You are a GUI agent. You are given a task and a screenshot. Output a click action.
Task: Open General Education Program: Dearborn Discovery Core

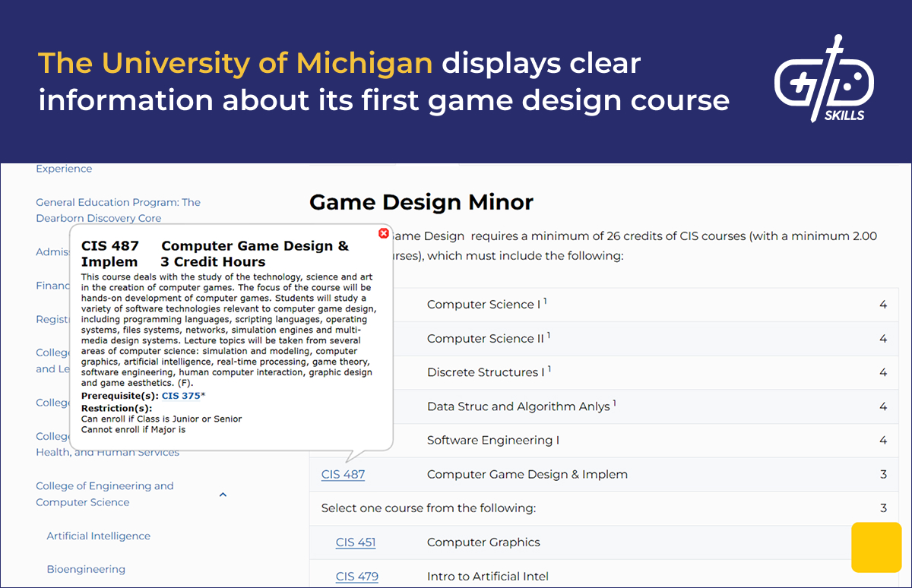(x=119, y=210)
